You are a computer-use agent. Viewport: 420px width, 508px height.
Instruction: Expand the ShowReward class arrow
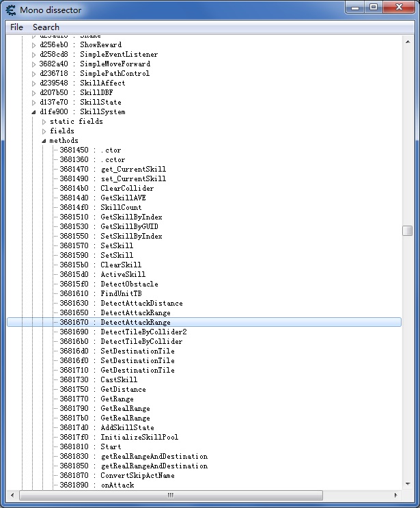coord(34,45)
